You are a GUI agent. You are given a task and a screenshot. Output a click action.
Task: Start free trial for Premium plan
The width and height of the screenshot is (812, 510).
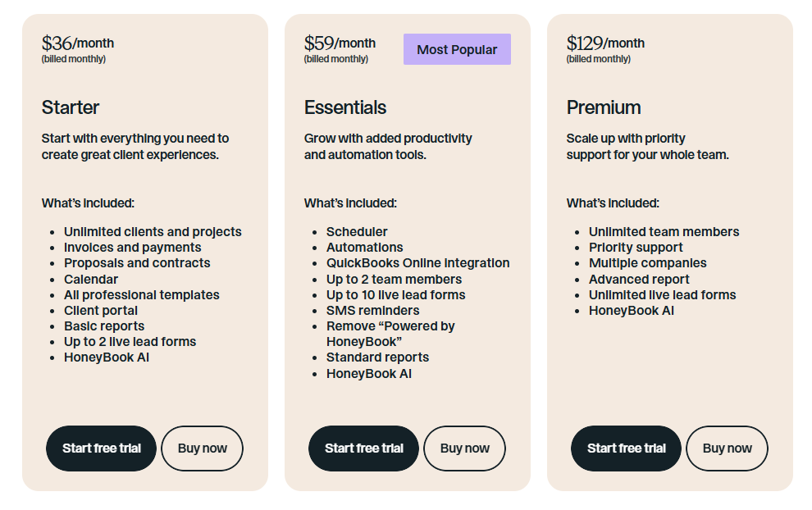[626, 449]
